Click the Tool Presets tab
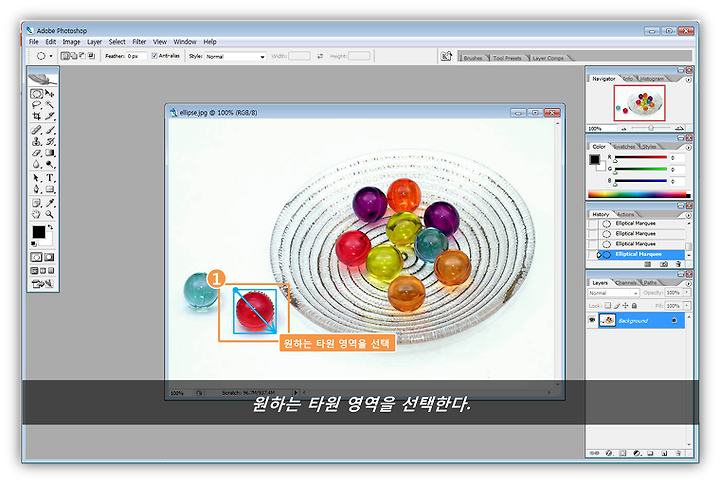 (x=507, y=58)
